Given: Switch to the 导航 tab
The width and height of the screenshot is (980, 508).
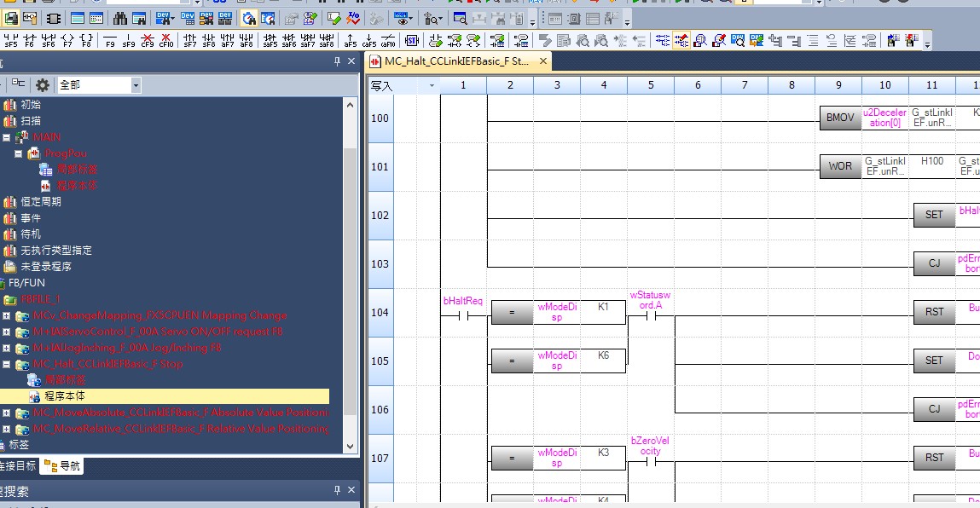Looking at the screenshot, I should pos(63,465).
